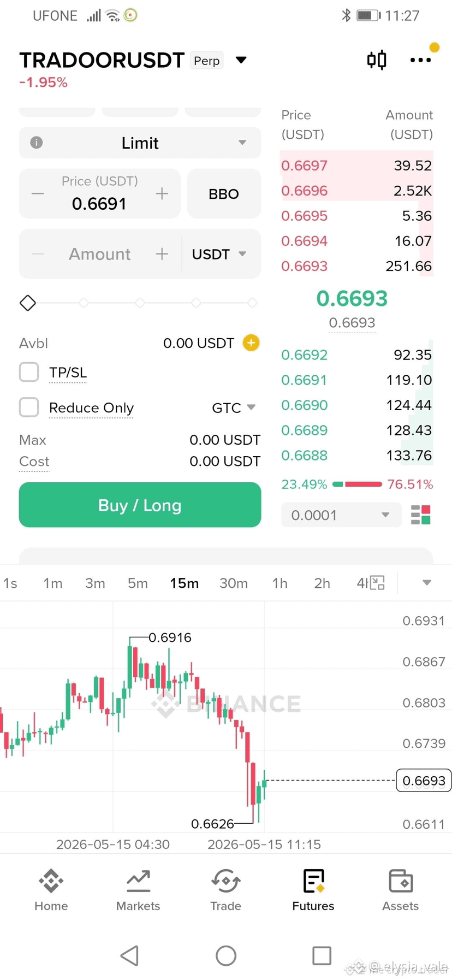
Task: Tap the TRADOORUSDT pair title
Action: [x=102, y=60]
